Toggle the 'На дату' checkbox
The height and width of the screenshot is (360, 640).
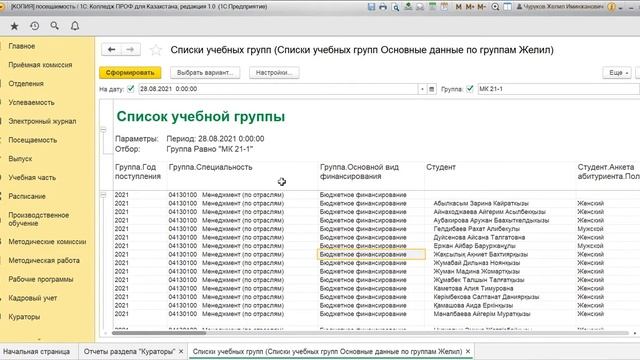coord(131,89)
